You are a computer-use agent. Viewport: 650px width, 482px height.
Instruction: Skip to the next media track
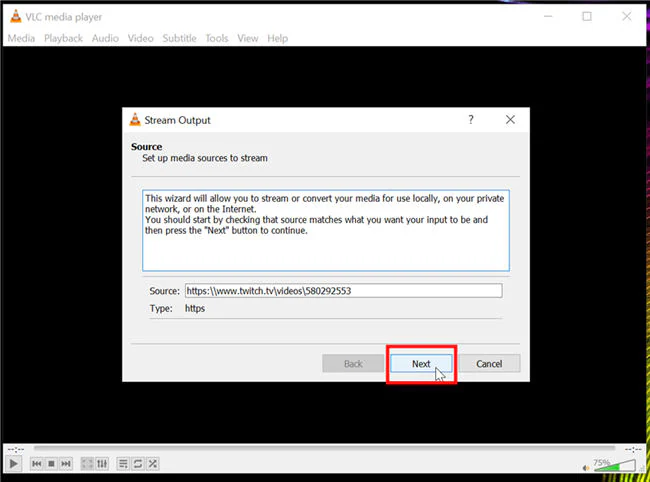pyautogui.click(x=66, y=463)
